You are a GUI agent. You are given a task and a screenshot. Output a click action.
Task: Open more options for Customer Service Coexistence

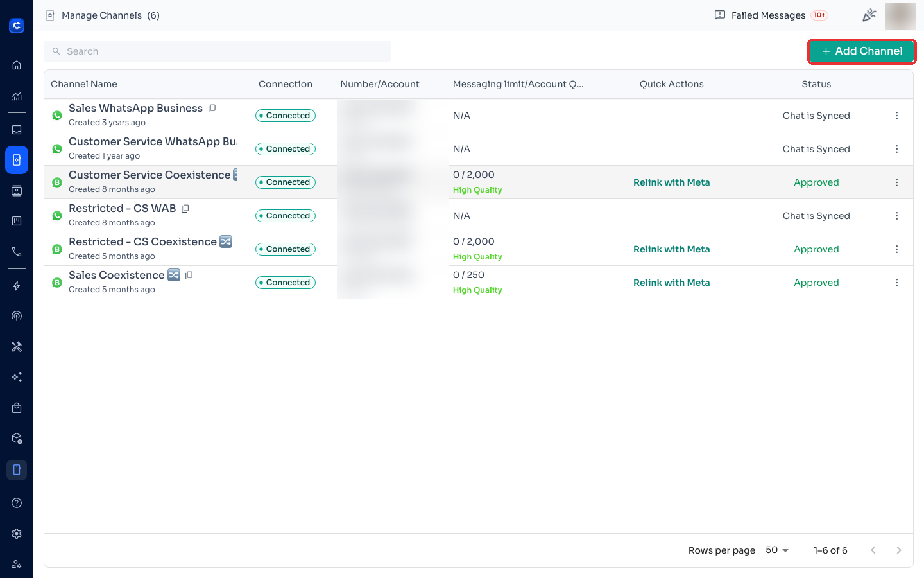click(897, 182)
